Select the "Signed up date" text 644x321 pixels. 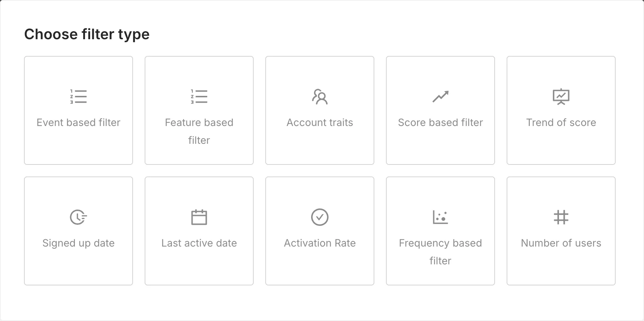(79, 243)
